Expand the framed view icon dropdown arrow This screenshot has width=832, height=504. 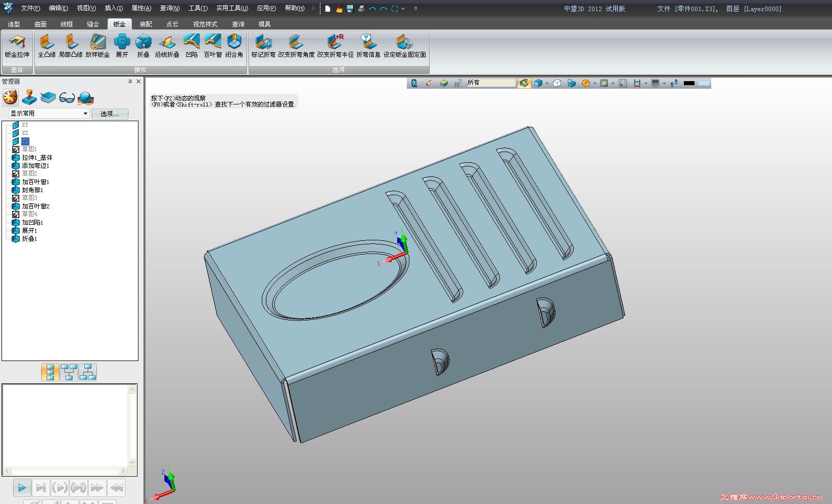(613, 83)
